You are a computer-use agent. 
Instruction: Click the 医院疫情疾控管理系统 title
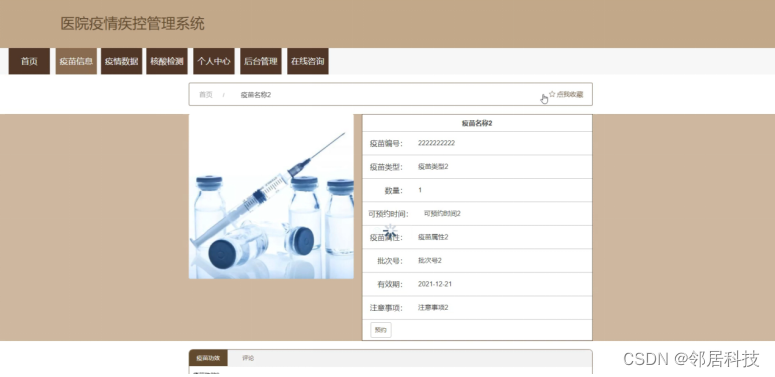[132, 24]
